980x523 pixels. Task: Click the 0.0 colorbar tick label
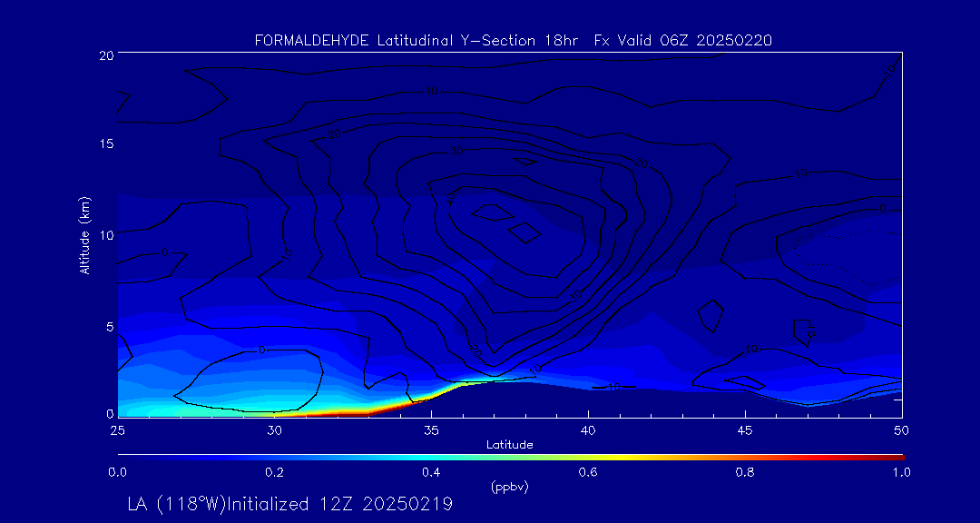(117, 472)
